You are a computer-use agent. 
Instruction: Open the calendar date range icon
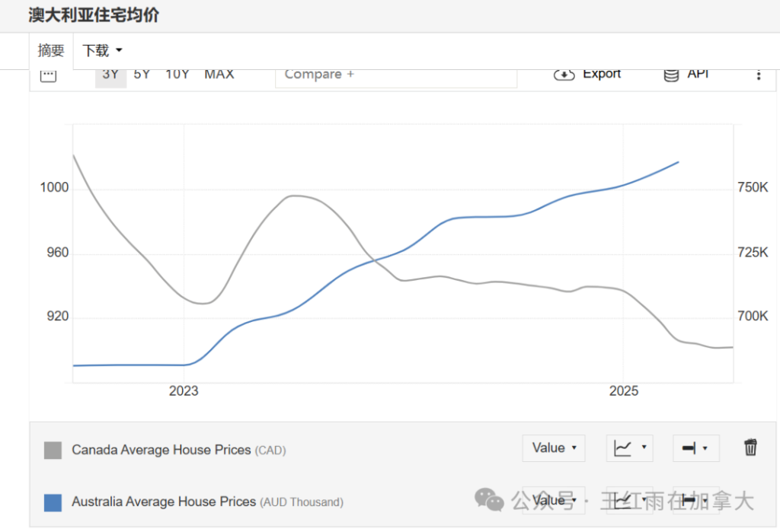click(48, 75)
